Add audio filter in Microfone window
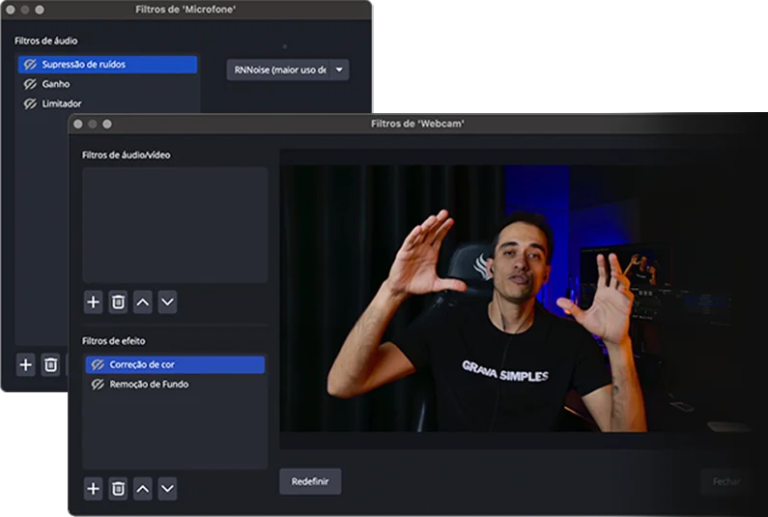This screenshot has height=517, width=768. [26, 365]
